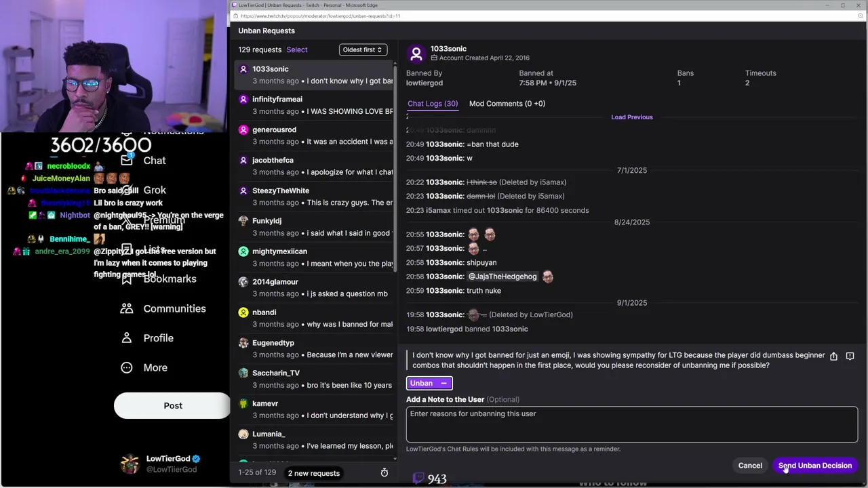The height and width of the screenshot is (488, 868).
Task: Select Eugenedtyp request 'Because I'm a new viewer'
Action: click(x=315, y=349)
